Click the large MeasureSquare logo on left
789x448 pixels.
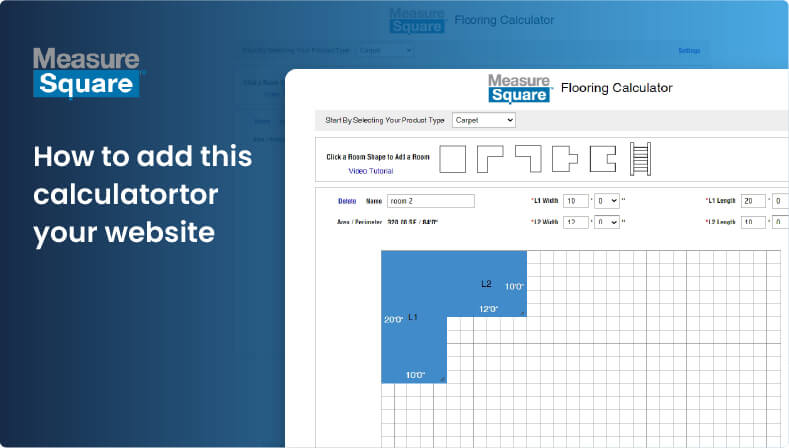point(87,72)
